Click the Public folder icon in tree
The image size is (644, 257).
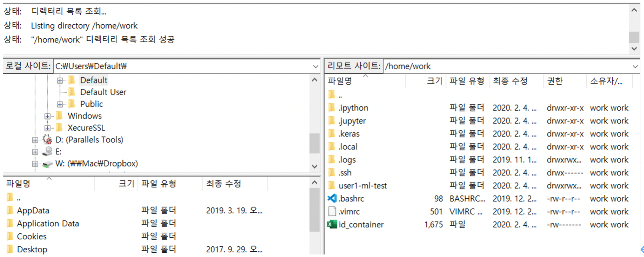tap(72, 103)
